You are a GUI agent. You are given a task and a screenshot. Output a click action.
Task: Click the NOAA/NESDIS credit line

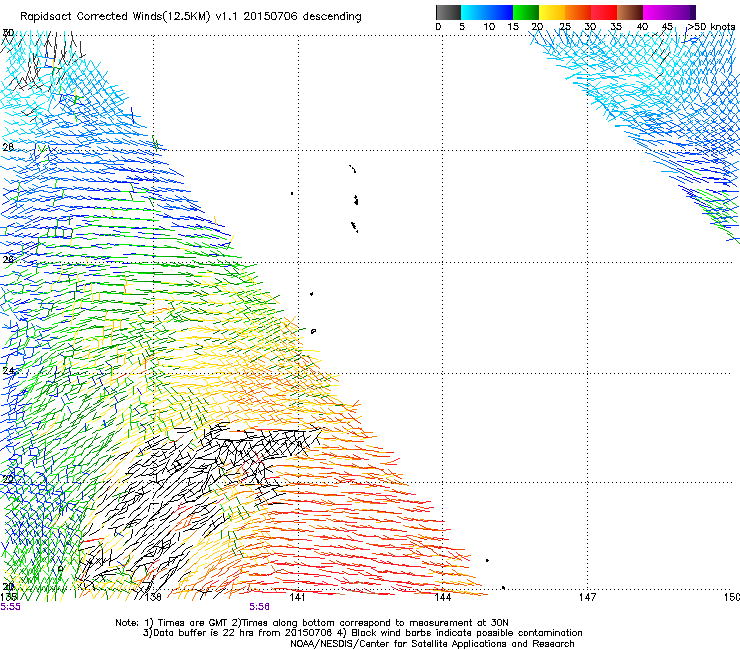(432, 644)
